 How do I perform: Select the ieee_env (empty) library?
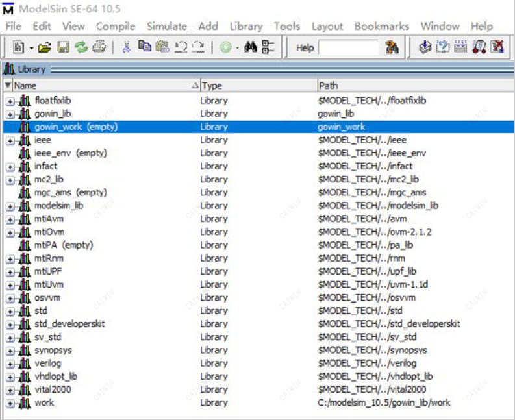point(71,153)
